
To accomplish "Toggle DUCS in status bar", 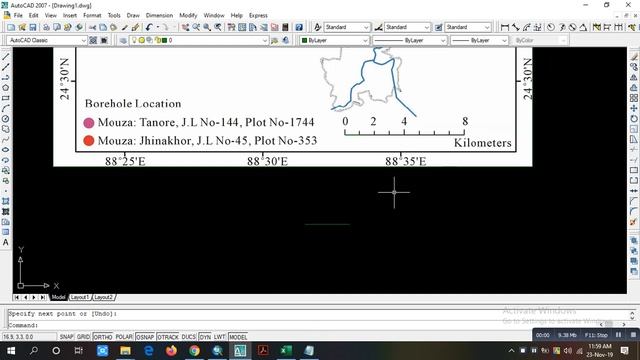I will tap(189, 337).
